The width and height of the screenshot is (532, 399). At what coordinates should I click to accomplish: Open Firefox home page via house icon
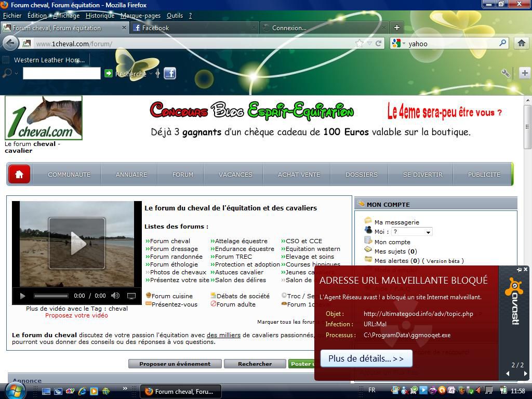521,44
